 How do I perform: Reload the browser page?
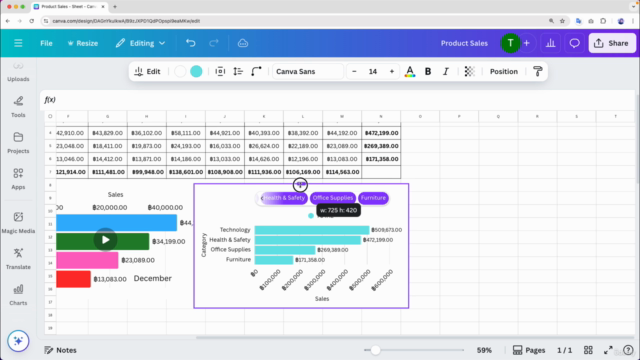point(31,21)
